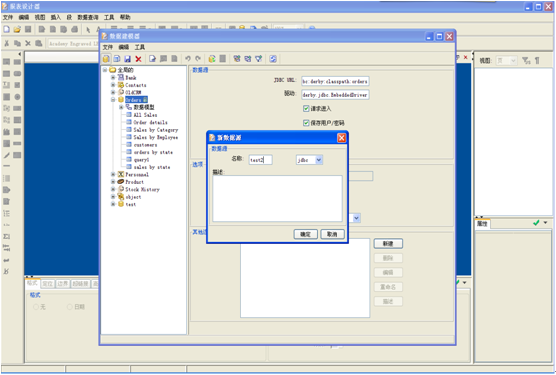
Task: Expand the Personnel tree node
Action: pyautogui.click(x=113, y=174)
